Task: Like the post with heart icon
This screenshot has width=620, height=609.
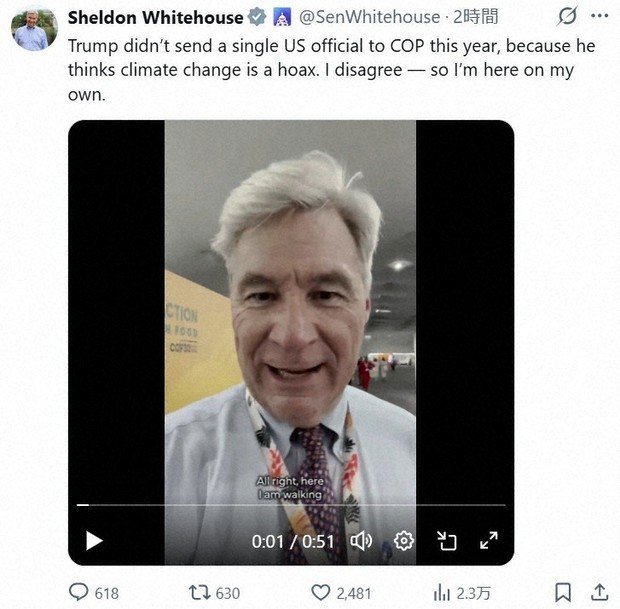Action: (x=320, y=592)
